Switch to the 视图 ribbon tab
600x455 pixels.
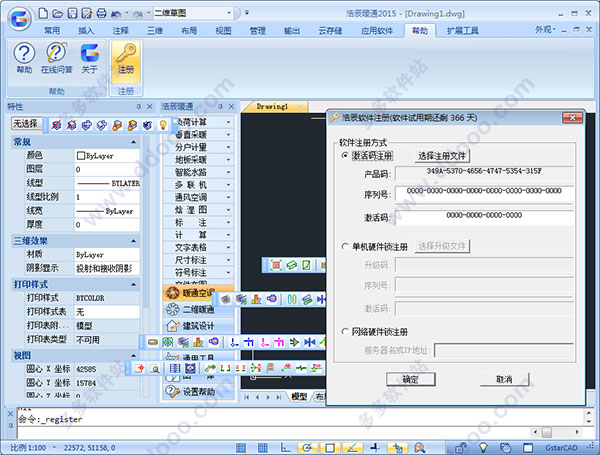click(x=223, y=31)
